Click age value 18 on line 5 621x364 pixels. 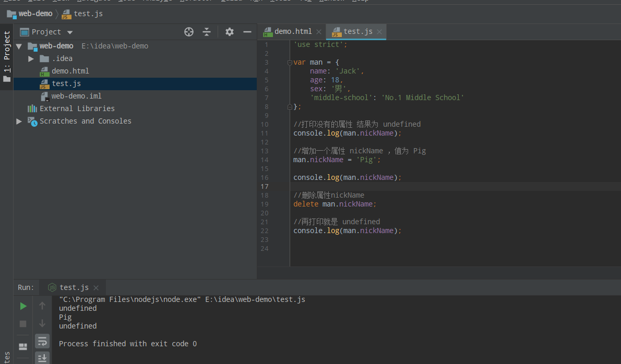click(335, 80)
